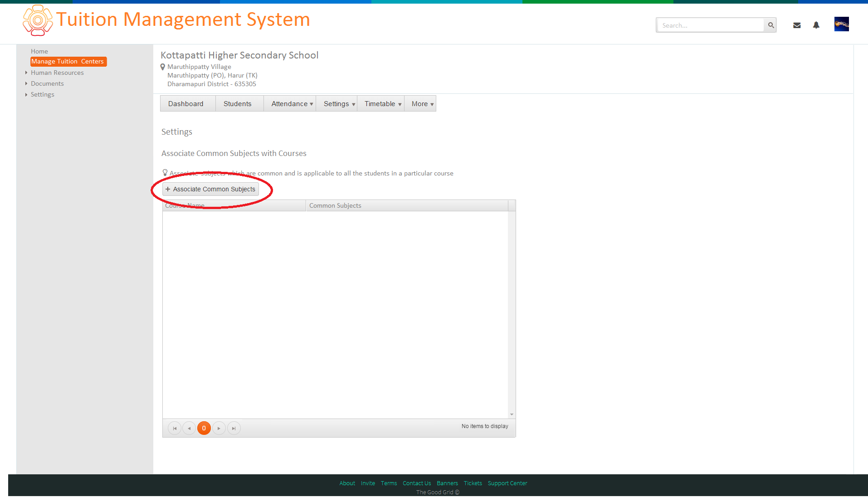
Task: Open the notifications bell icon
Action: [x=816, y=25]
